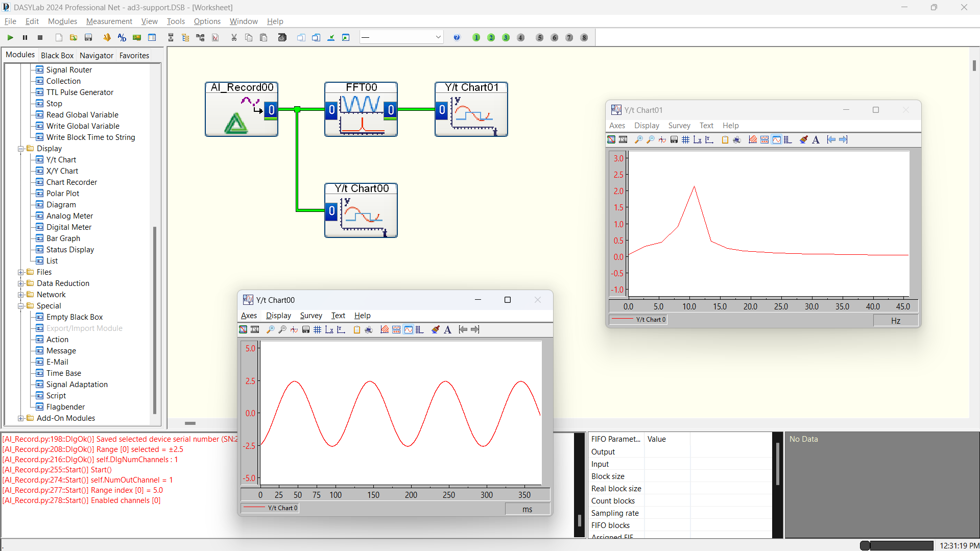Viewport: 980px width, 551px height.
Task: Erase chart data with broom icon in Y/t Chart00
Action: pyautogui.click(x=435, y=329)
